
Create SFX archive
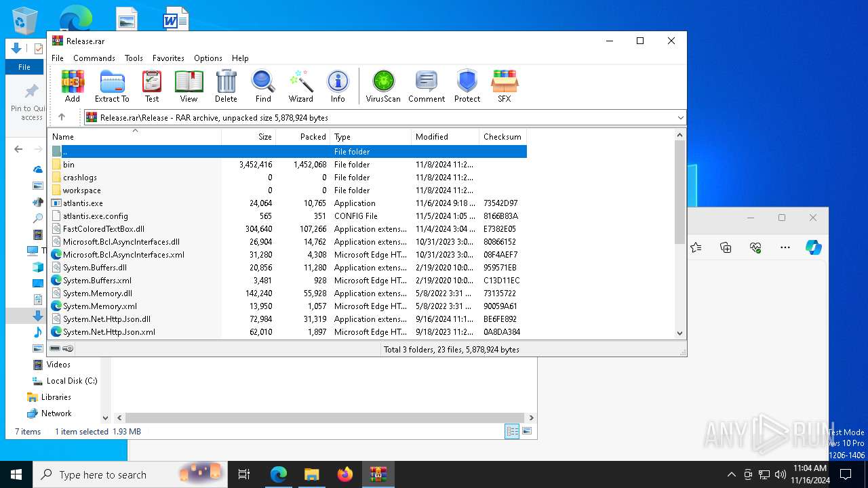[x=504, y=86]
